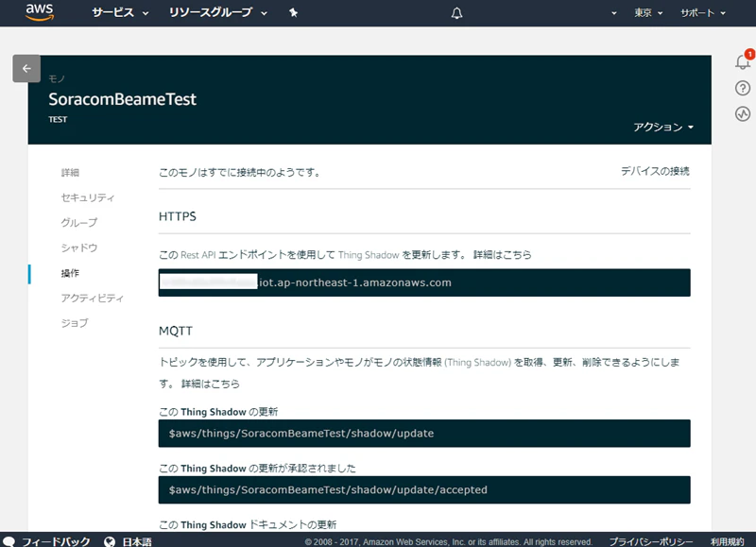Click the globe language icon in footer

[110, 541]
